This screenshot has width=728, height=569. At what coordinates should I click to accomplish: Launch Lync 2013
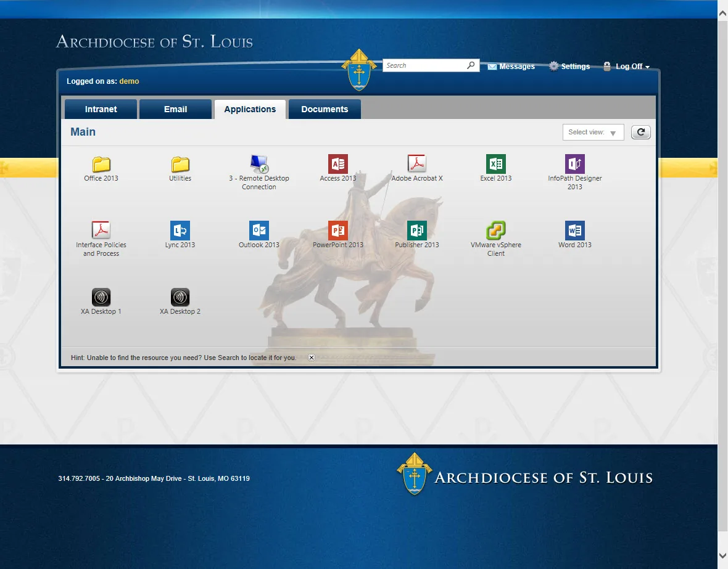pos(180,235)
